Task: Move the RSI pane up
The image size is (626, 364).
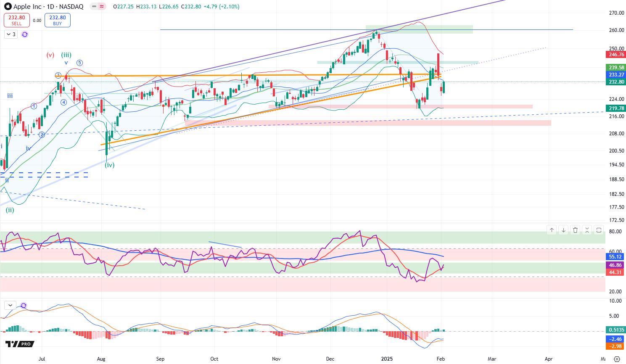Action: pos(552,230)
